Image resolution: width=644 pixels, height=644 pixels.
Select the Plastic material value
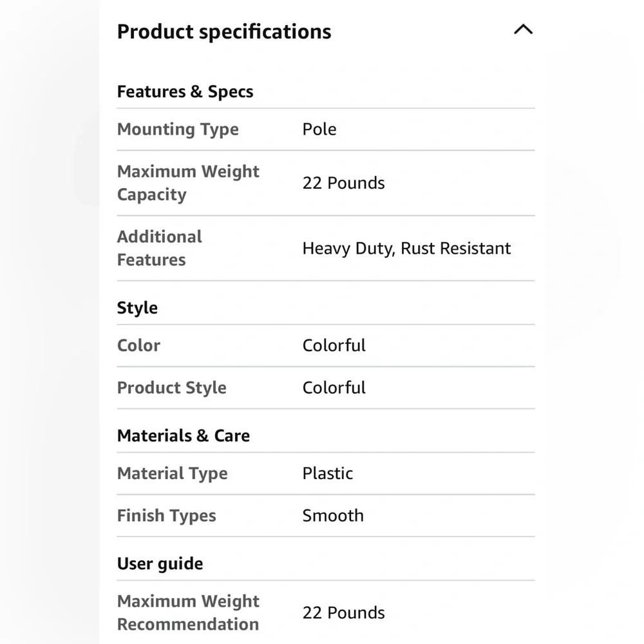point(328,473)
